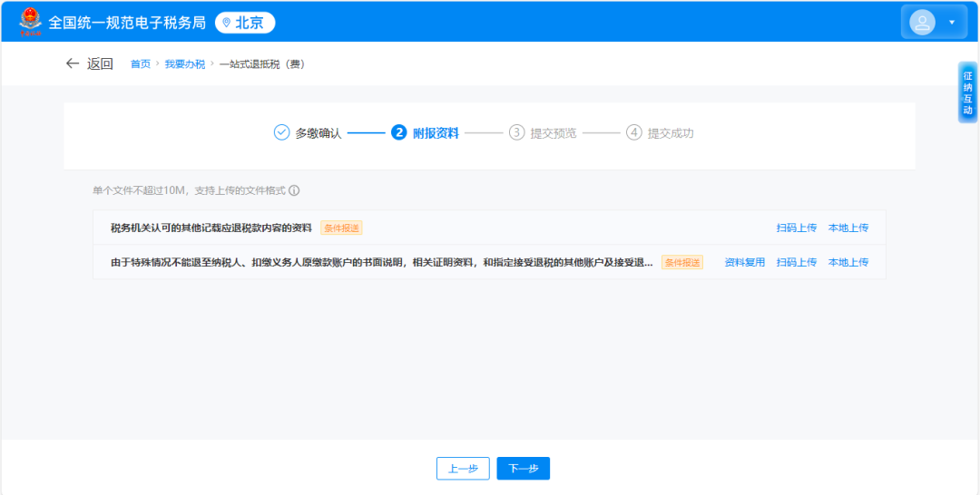Open the 征纳互动 side panel tab
This screenshot has height=495, width=980.
click(x=967, y=92)
